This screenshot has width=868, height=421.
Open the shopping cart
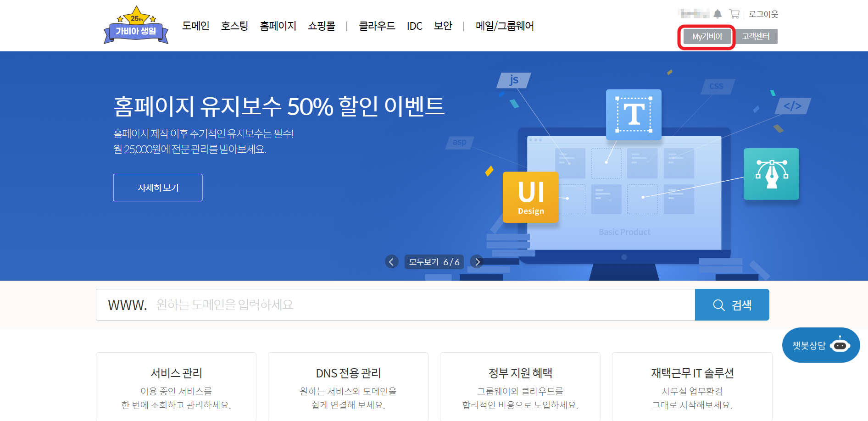tap(734, 14)
